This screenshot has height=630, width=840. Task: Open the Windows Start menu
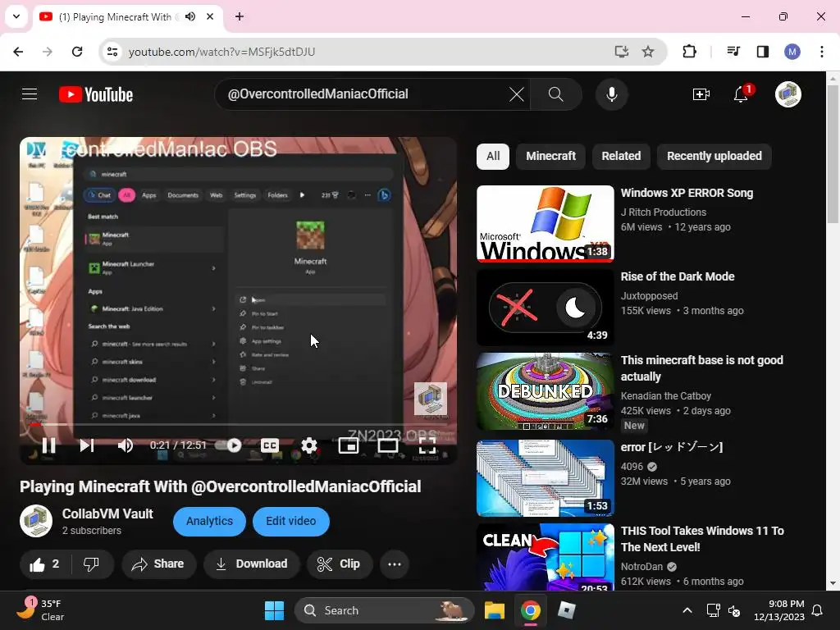[x=274, y=610]
